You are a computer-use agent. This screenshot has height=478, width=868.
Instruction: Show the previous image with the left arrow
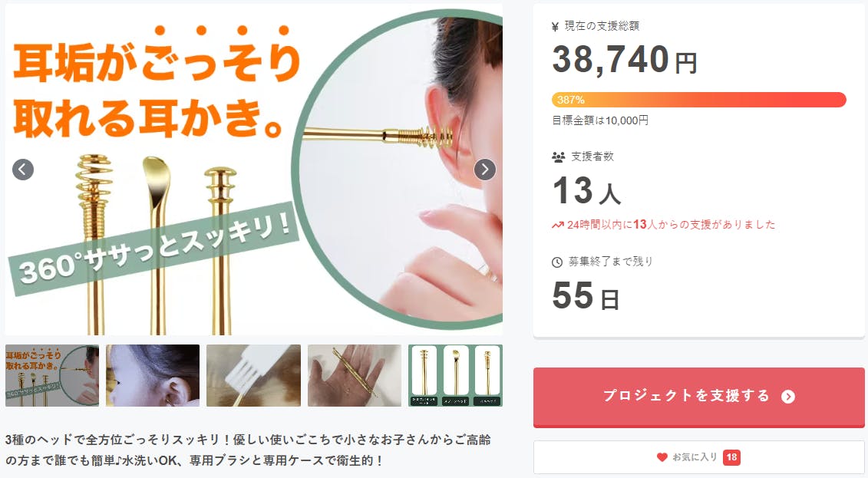point(23,170)
